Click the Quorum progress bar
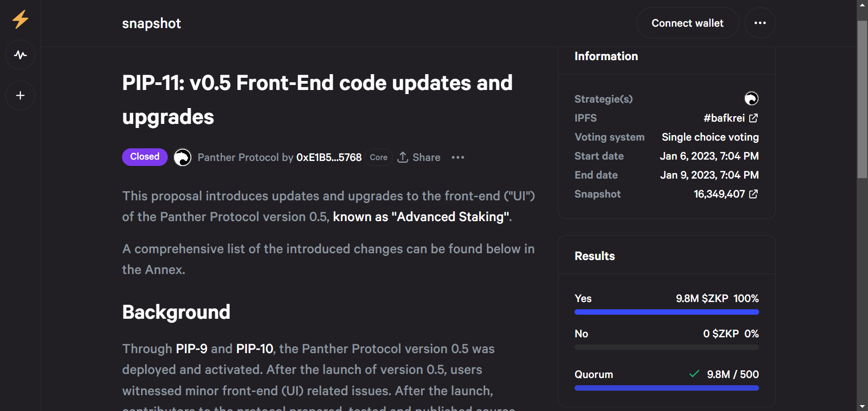The image size is (868, 411). coord(666,388)
